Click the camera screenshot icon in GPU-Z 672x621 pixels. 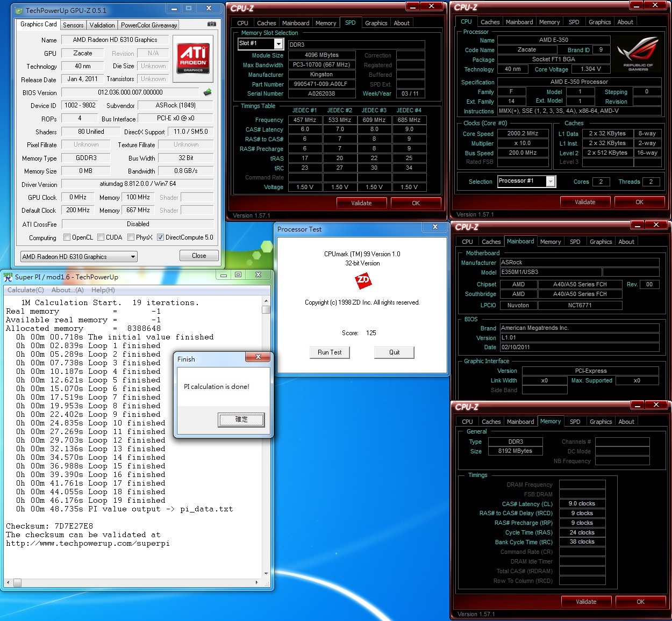pos(212,24)
